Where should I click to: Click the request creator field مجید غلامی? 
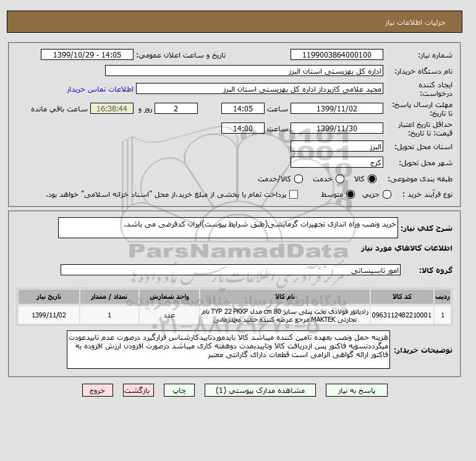tap(260, 88)
